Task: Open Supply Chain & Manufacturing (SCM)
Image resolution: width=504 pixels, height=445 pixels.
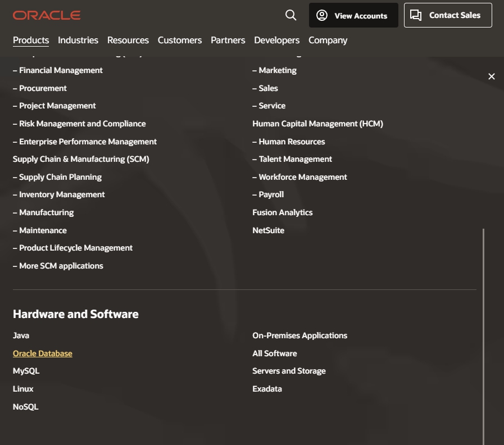Action: (x=81, y=159)
